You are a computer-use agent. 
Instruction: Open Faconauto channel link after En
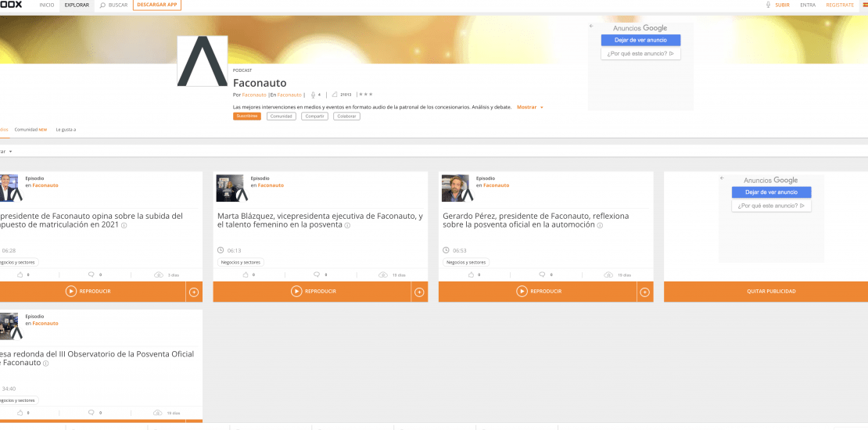(289, 95)
